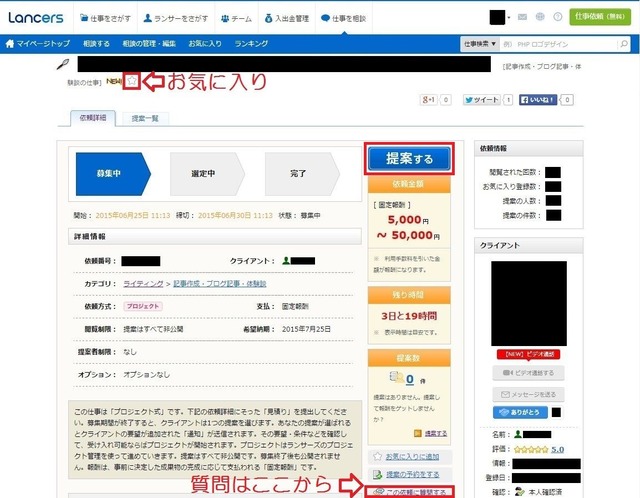This screenshot has width=640, height=498.
Task: Click the five-star rating icons
Action: click(x=531, y=449)
